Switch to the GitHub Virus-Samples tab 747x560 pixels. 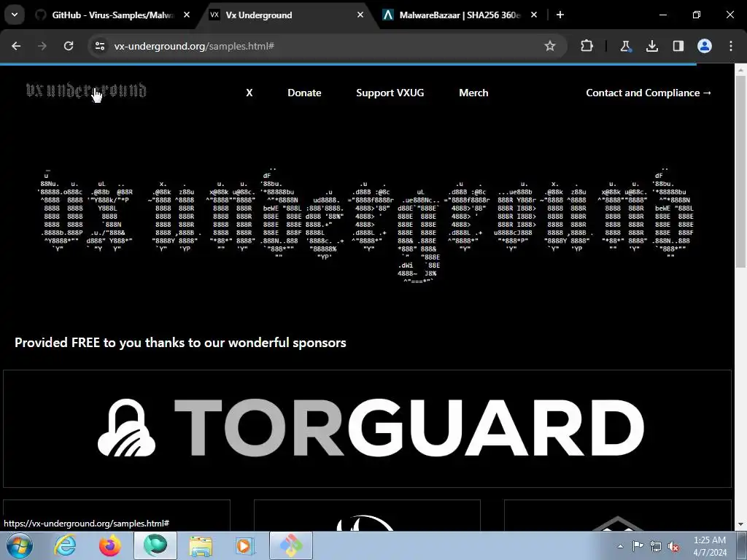point(113,15)
